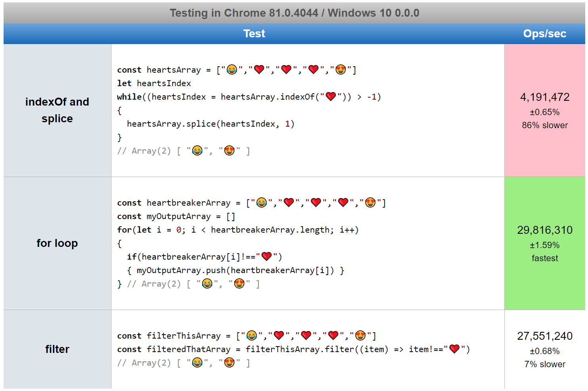Click the laughing emoji in the heartbreakerArray declaration
The width and height of the screenshot is (588, 391).
point(262,203)
